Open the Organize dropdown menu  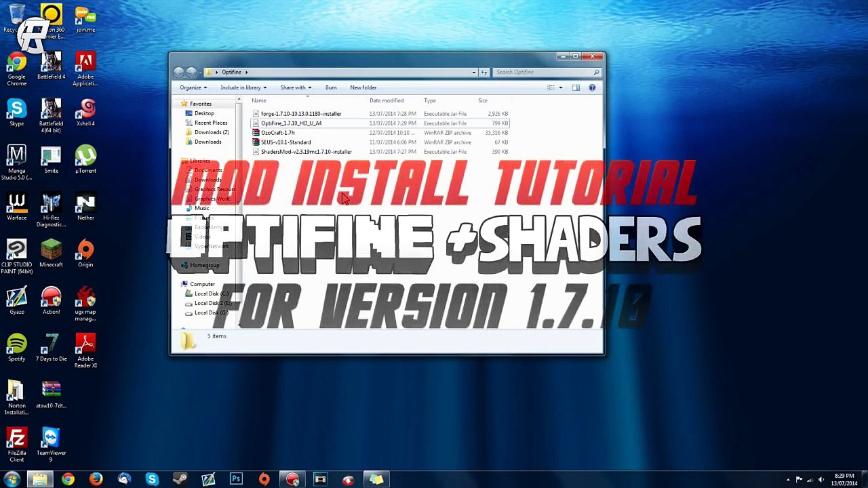[193, 87]
